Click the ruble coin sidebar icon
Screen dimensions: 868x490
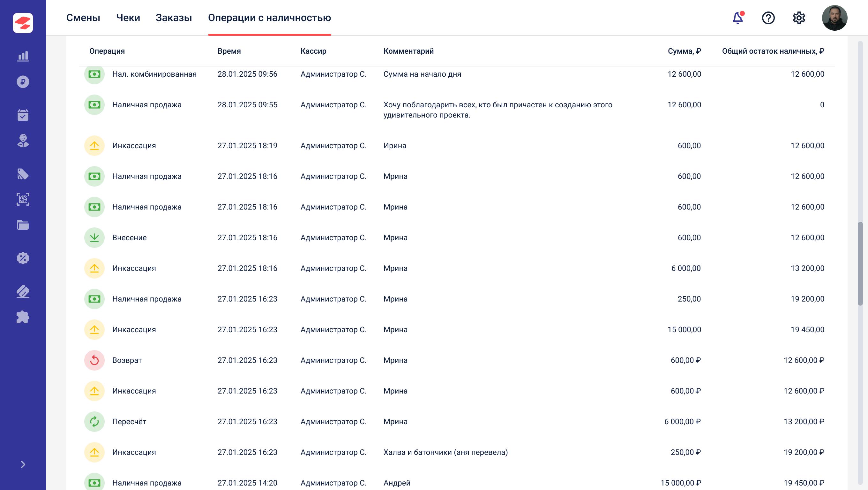click(23, 82)
